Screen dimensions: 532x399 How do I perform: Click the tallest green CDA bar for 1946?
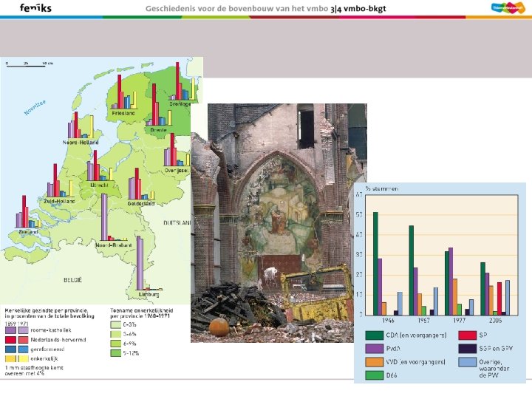375,264
